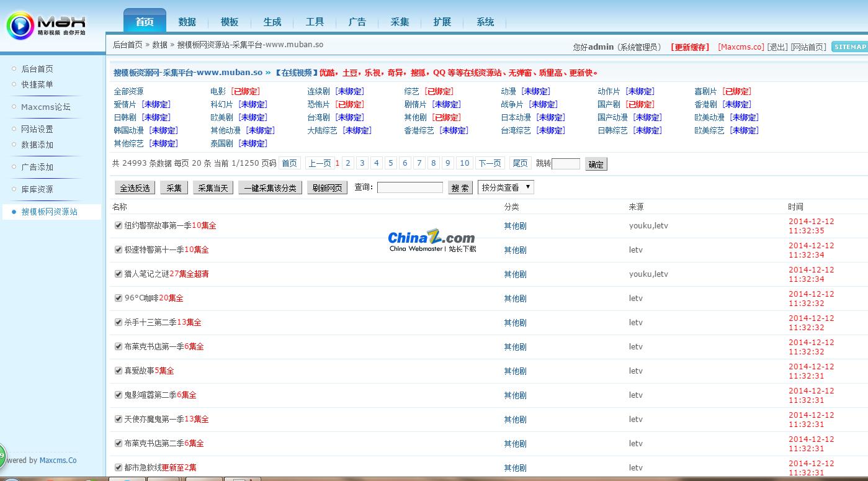Switch to the 广告 tab
This screenshot has height=481, width=868.
357,22
